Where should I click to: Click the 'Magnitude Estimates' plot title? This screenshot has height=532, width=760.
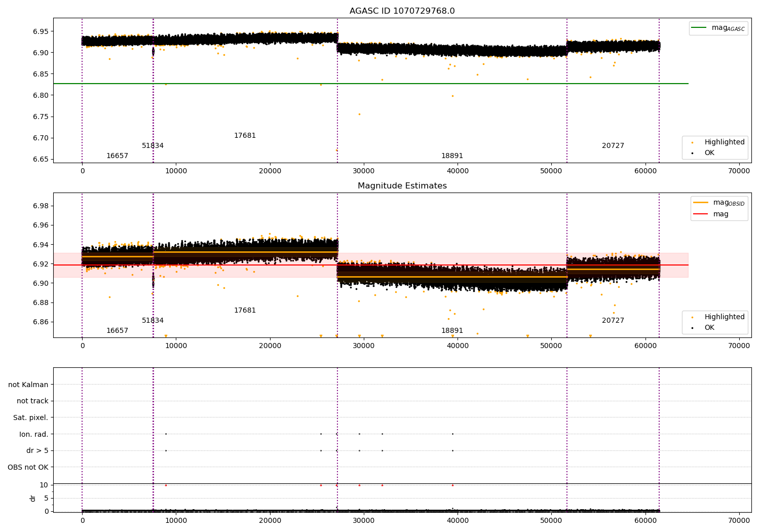(402, 186)
